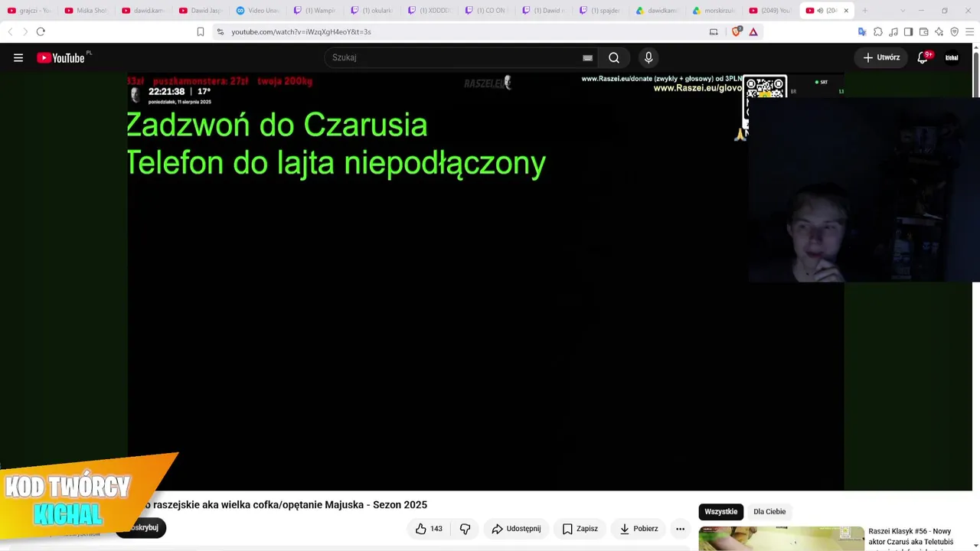The image size is (980, 551).
Task: Close the active YouTube tab
Action: coord(846,11)
